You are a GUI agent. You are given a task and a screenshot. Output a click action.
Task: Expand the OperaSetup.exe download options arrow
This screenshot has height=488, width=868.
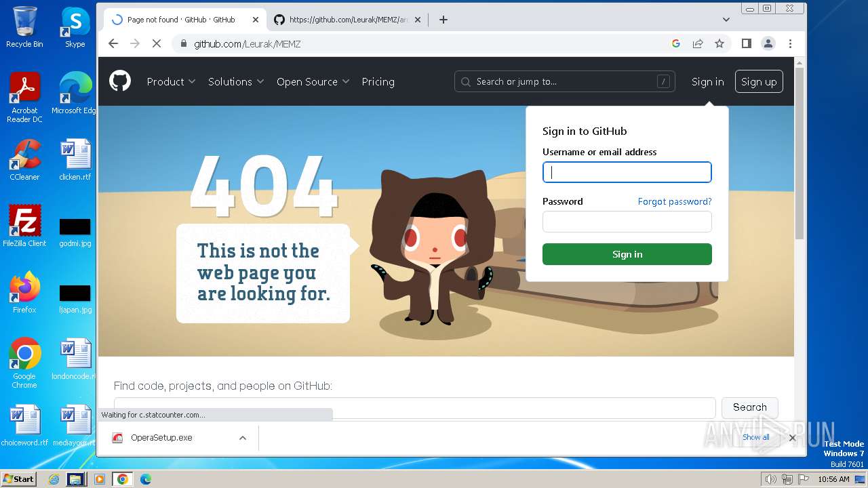(x=243, y=438)
